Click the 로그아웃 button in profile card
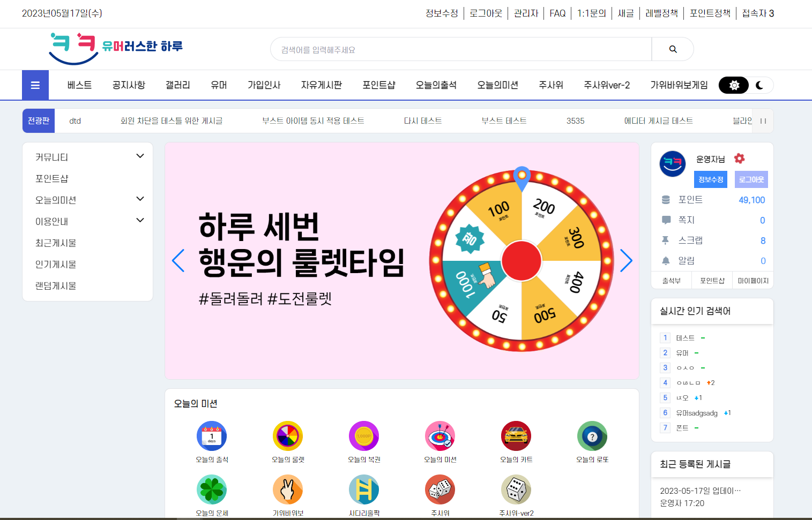This screenshot has height=520, width=812. (751, 179)
